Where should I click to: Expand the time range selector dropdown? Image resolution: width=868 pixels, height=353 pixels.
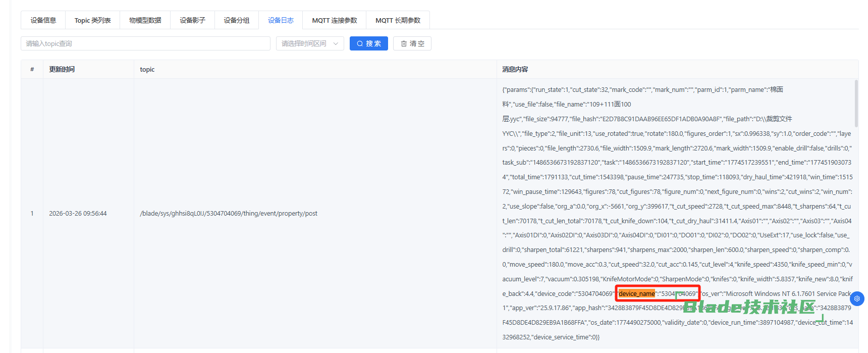309,43
